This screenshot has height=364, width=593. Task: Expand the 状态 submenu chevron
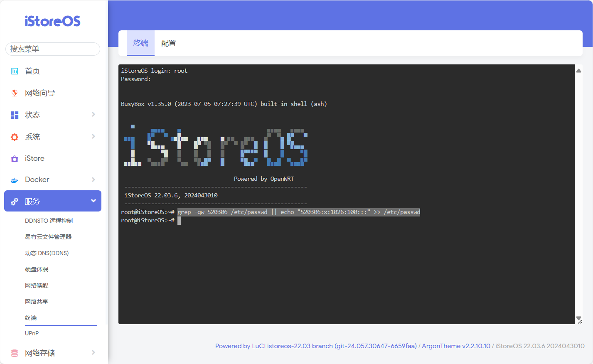pos(94,115)
